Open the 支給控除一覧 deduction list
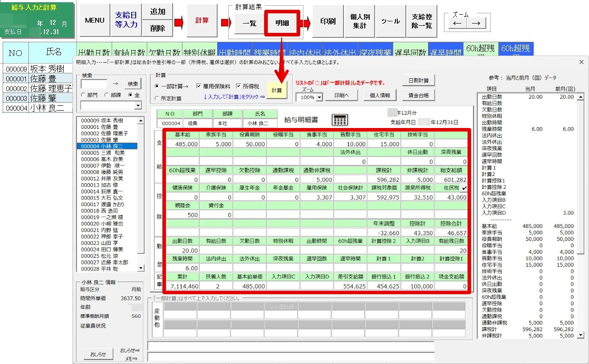This screenshot has height=364, width=589. click(421, 20)
